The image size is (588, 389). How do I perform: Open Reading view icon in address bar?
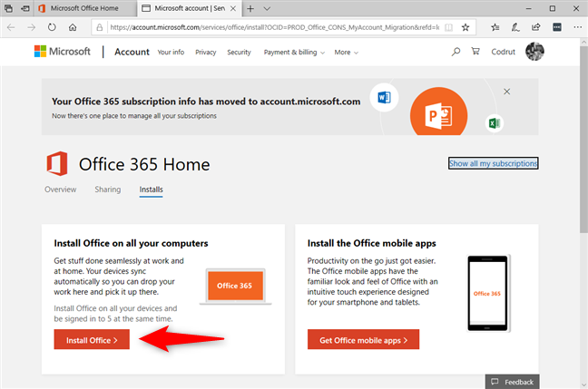(x=448, y=27)
